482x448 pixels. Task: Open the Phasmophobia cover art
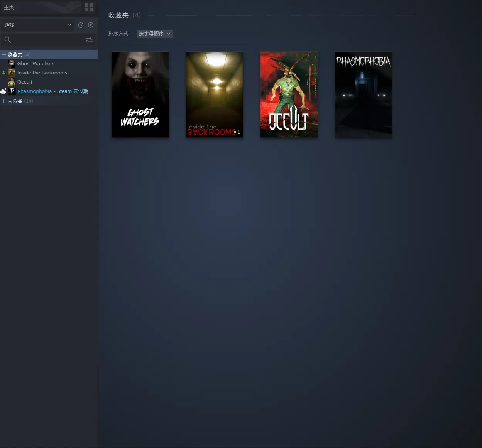pos(364,95)
